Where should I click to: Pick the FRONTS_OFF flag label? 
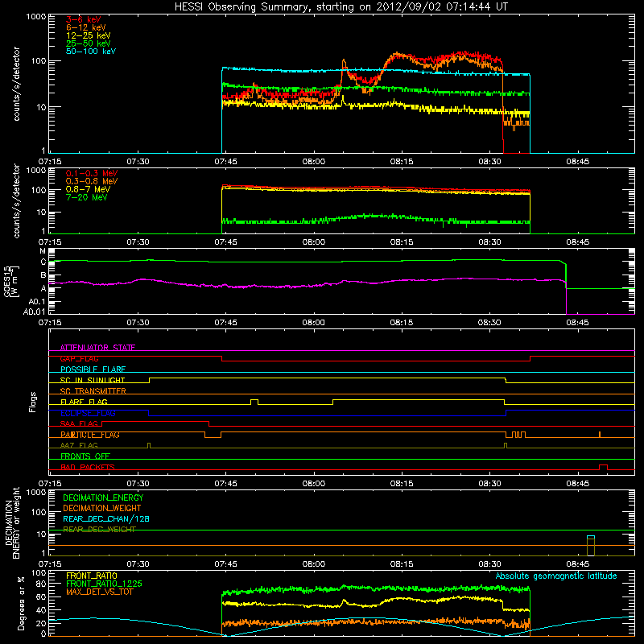click(x=85, y=456)
